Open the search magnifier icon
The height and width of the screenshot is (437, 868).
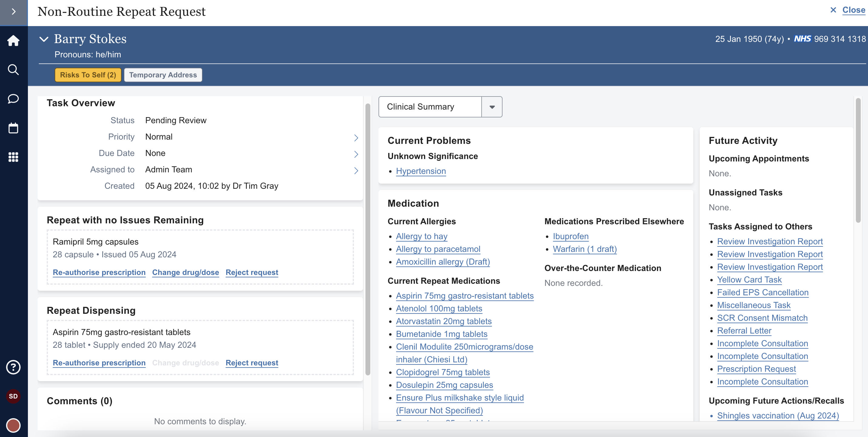[x=13, y=69]
